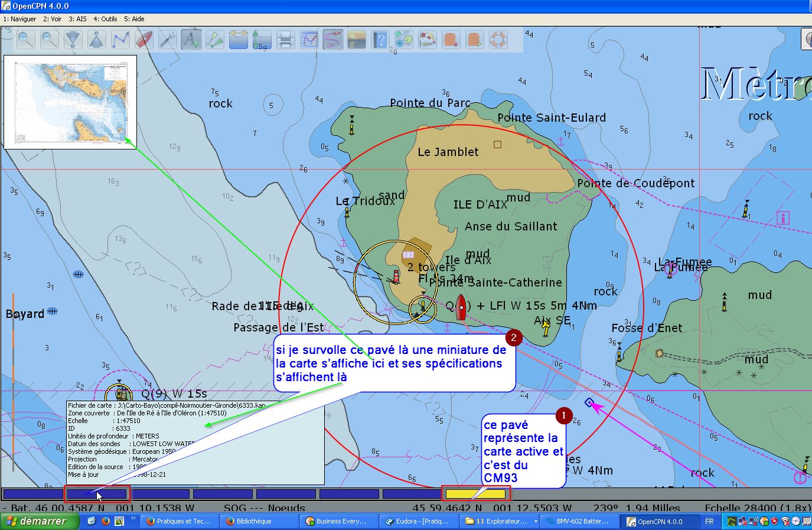Click the printer icon to print chart
The height and width of the screenshot is (530, 812).
(286, 40)
